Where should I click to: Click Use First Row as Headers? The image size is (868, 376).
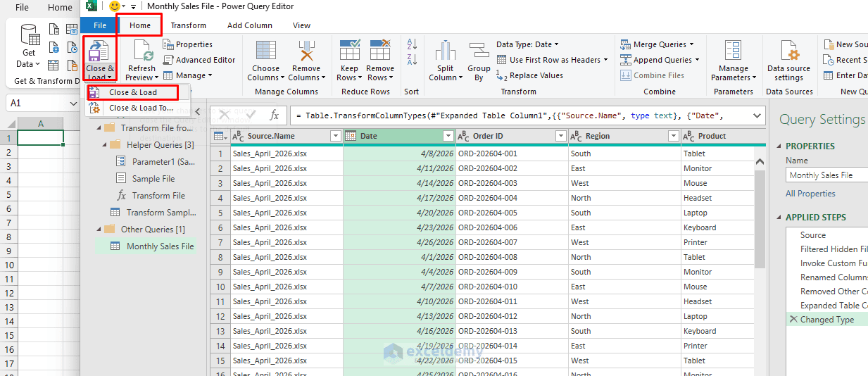tap(553, 60)
